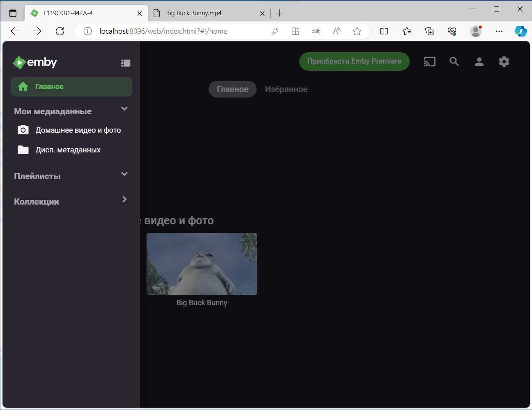The width and height of the screenshot is (532, 410).
Task: Minimize the browser window
Action: 473,9
